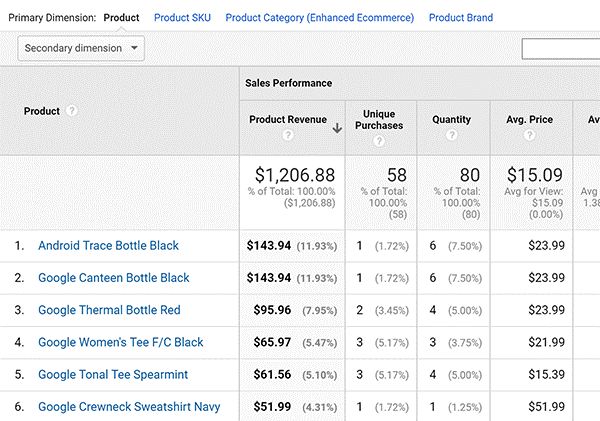Switch primary dimension to Product SKU

pos(182,18)
